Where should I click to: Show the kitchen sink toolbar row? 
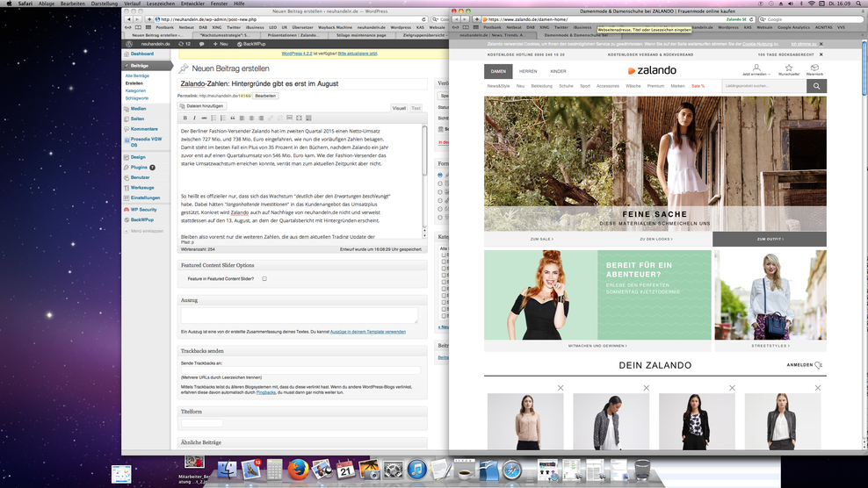tap(308, 118)
